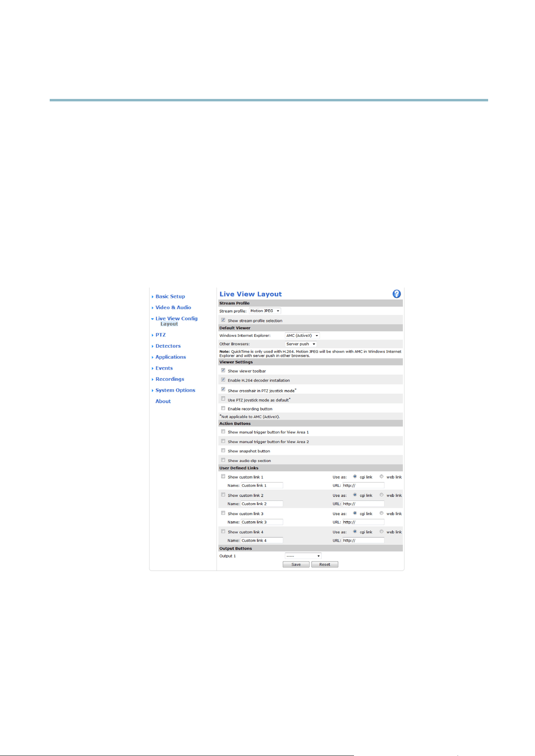Select cgi link radio for custom link 3
This screenshot has height=756, width=535.
tap(355, 513)
